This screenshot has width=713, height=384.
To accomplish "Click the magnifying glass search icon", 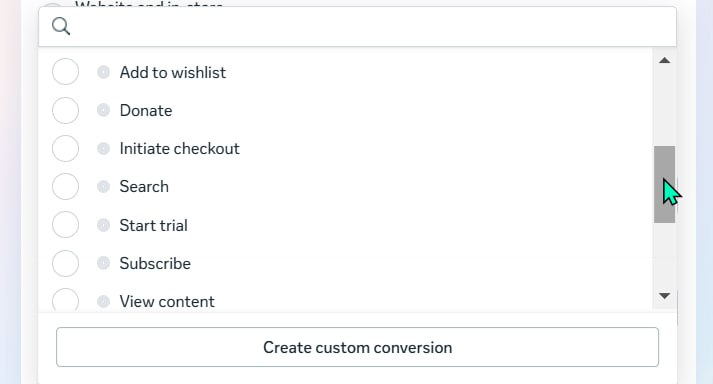I will coord(61,26).
